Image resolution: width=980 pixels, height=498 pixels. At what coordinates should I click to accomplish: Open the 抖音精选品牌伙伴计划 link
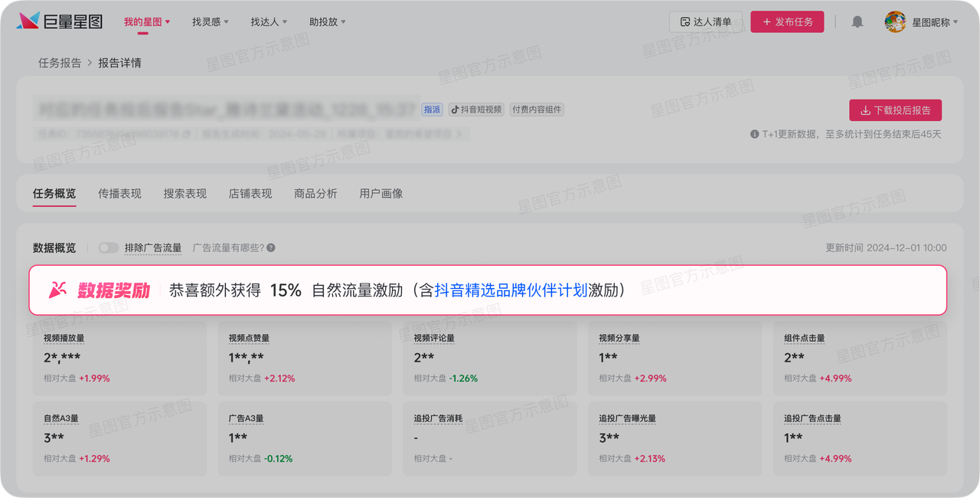point(511,290)
